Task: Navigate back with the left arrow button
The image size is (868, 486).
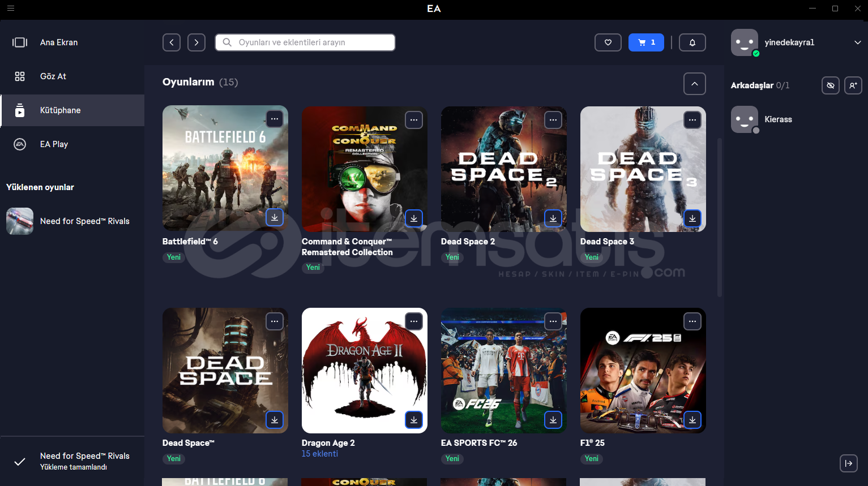Action: (172, 42)
